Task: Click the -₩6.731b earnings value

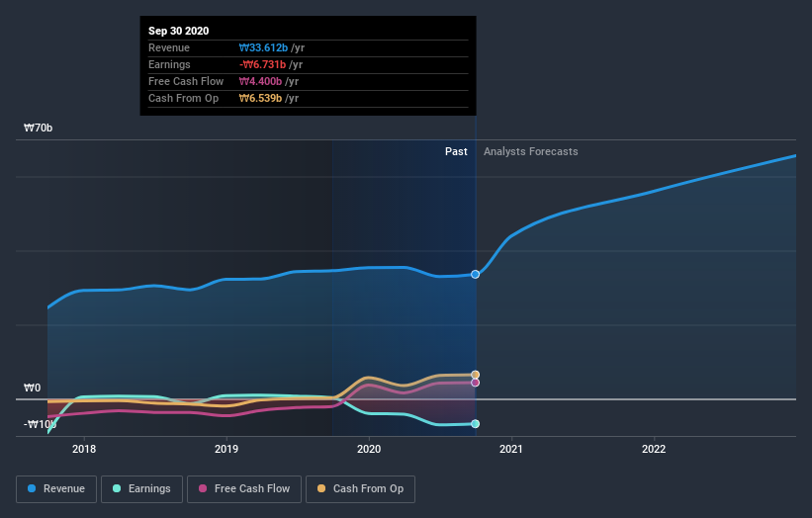Action: tap(262, 64)
